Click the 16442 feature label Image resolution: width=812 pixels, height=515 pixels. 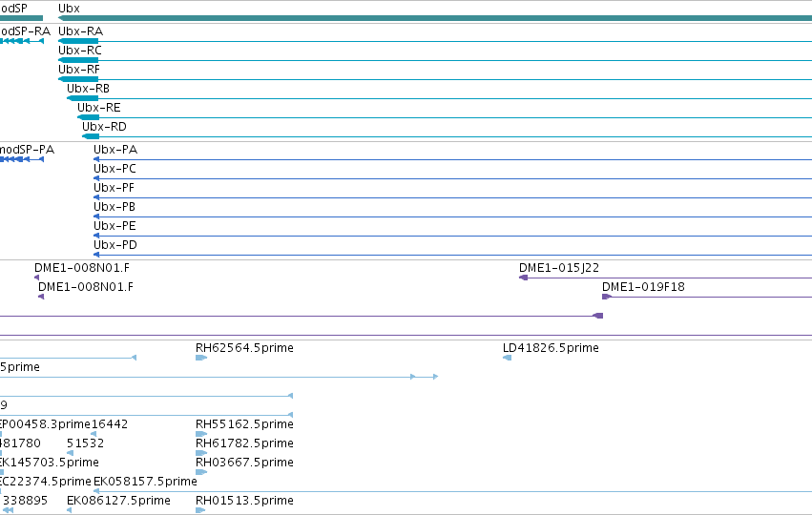[x=110, y=424]
